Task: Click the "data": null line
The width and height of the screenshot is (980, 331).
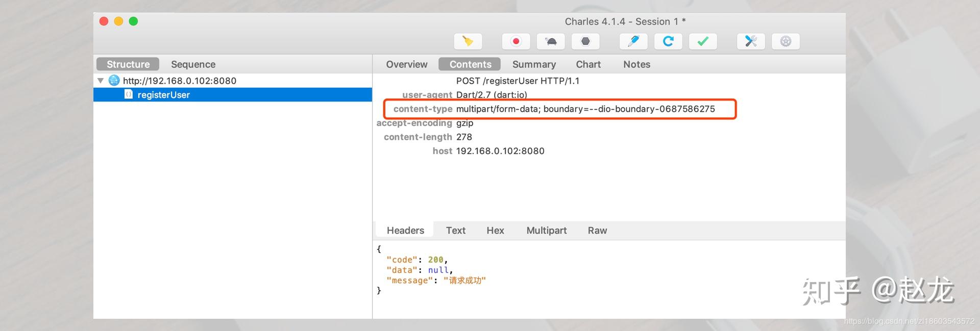Action: tap(420, 270)
